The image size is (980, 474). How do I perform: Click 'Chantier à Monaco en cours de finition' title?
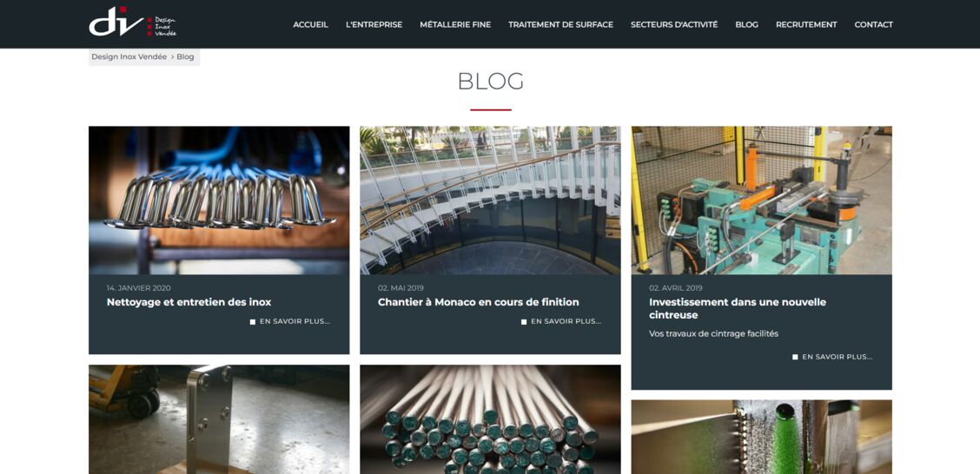click(478, 302)
